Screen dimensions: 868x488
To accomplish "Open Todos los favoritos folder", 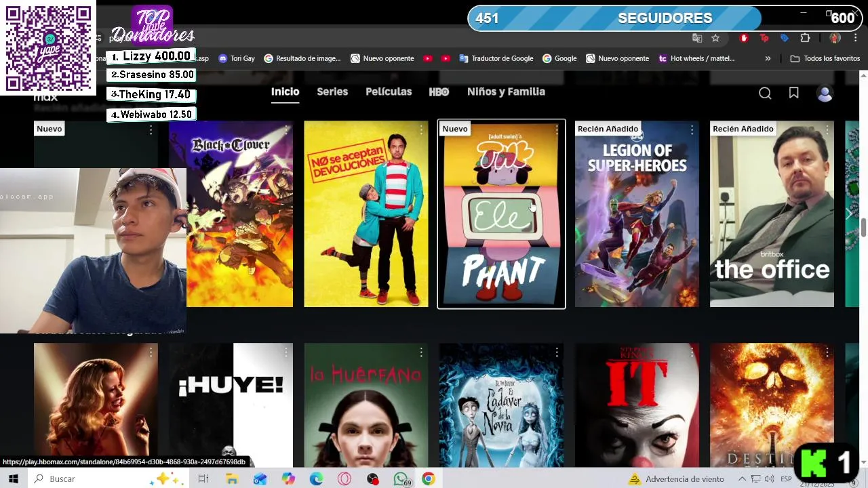I will (x=825, y=58).
